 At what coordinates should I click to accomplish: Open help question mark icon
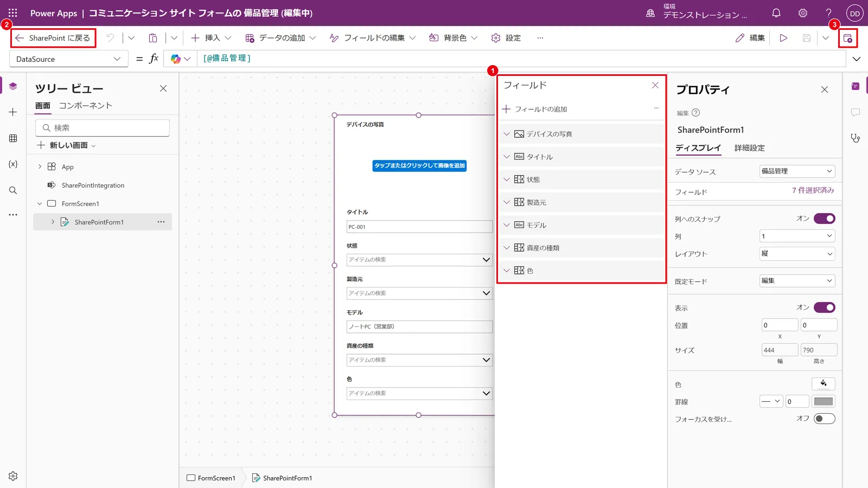828,13
